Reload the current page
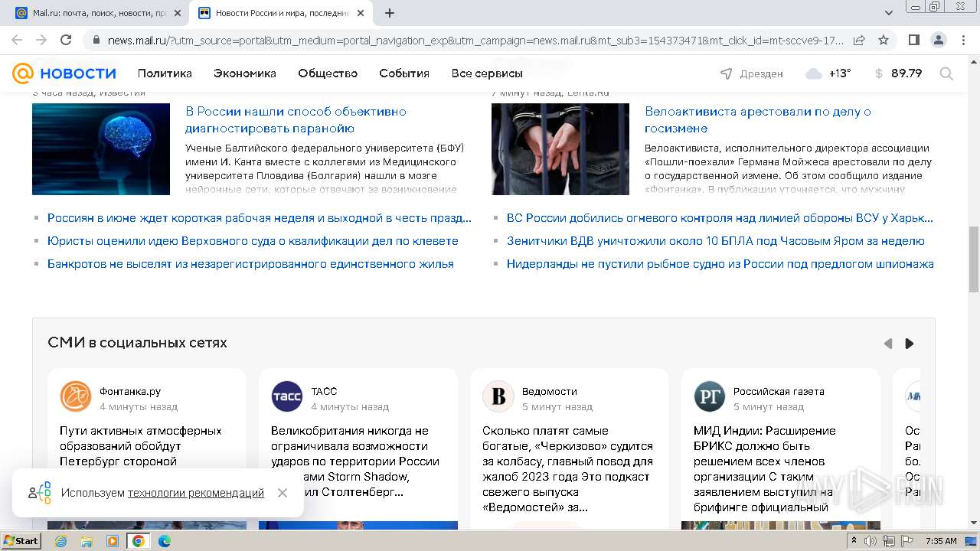980x551 pixels. [66, 40]
